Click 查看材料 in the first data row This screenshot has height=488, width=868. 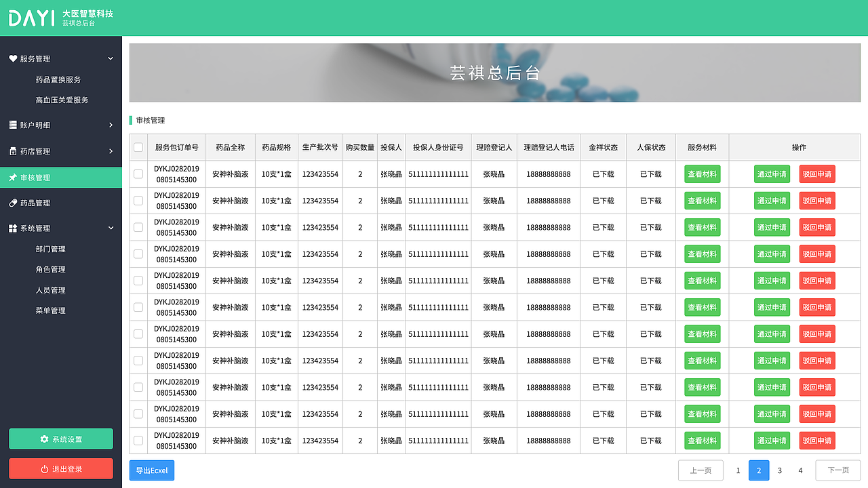point(703,174)
